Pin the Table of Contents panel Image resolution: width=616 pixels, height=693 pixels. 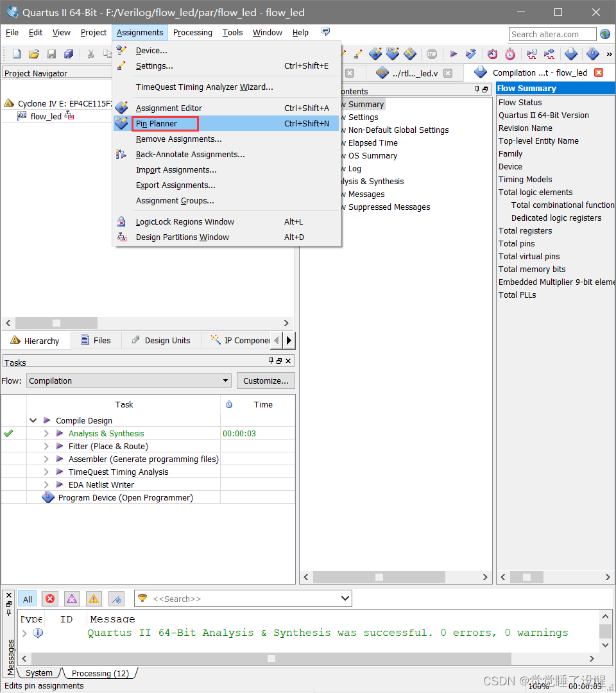pos(477,89)
